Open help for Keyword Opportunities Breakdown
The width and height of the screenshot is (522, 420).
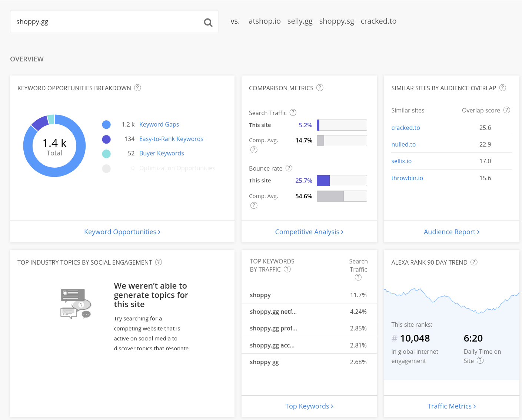coord(137,88)
